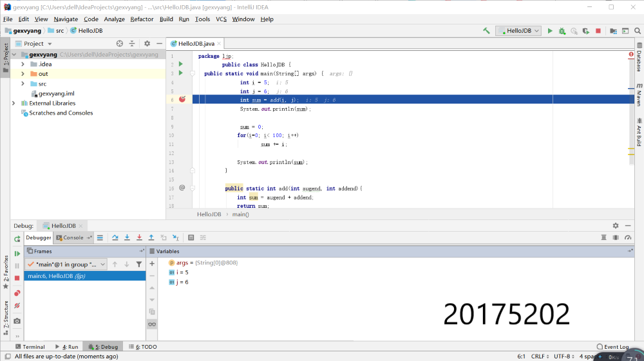Click UTF-8 encoding in status bar

point(564,356)
